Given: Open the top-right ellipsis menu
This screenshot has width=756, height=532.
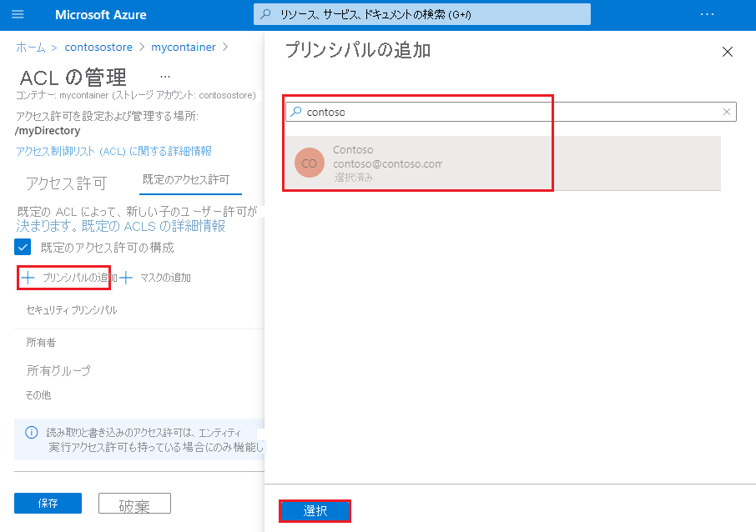Looking at the screenshot, I should (707, 13).
